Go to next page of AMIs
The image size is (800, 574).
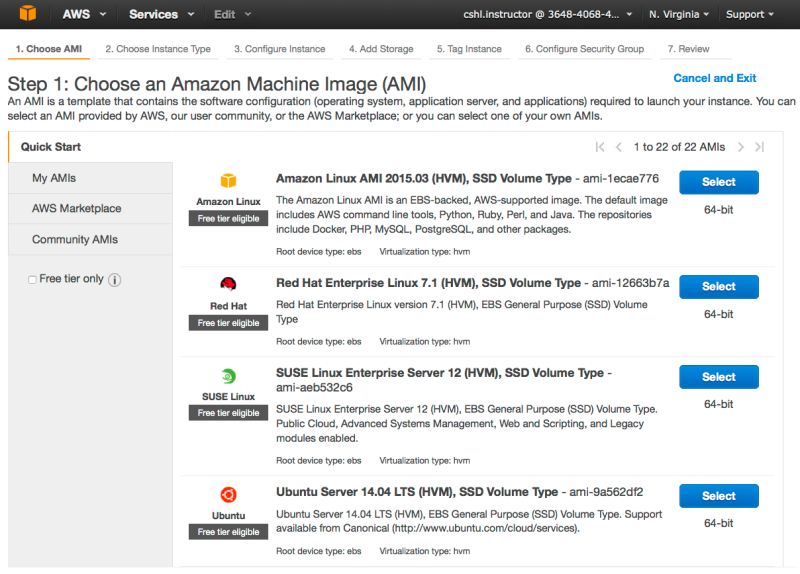pyautogui.click(x=740, y=147)
